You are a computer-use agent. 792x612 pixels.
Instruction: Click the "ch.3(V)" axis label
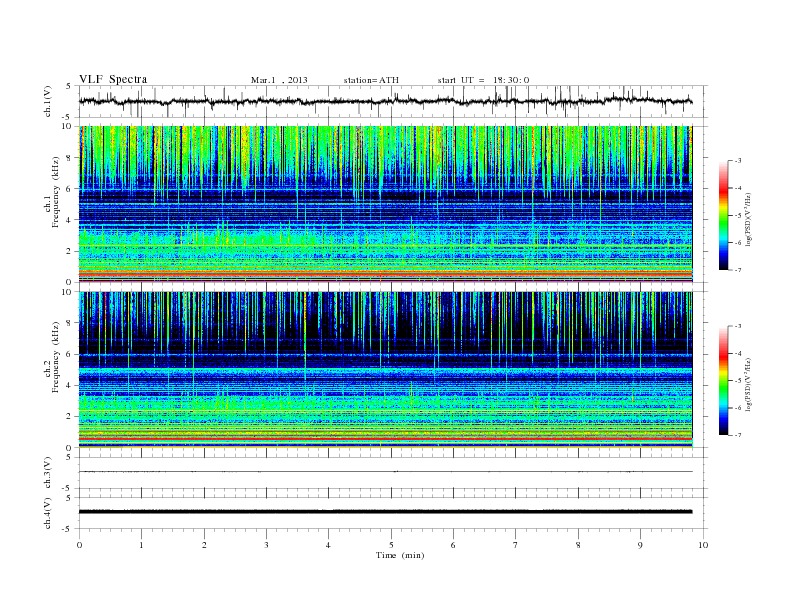tap(48, 473)
